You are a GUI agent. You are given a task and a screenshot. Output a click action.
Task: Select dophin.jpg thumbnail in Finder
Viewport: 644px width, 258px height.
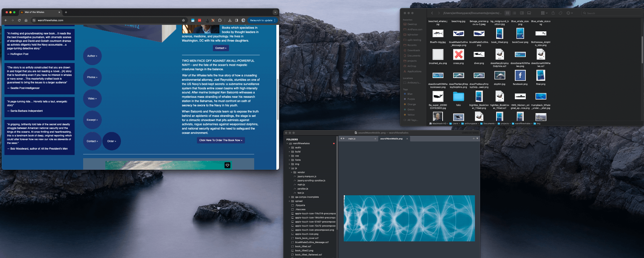coord(500,75)
